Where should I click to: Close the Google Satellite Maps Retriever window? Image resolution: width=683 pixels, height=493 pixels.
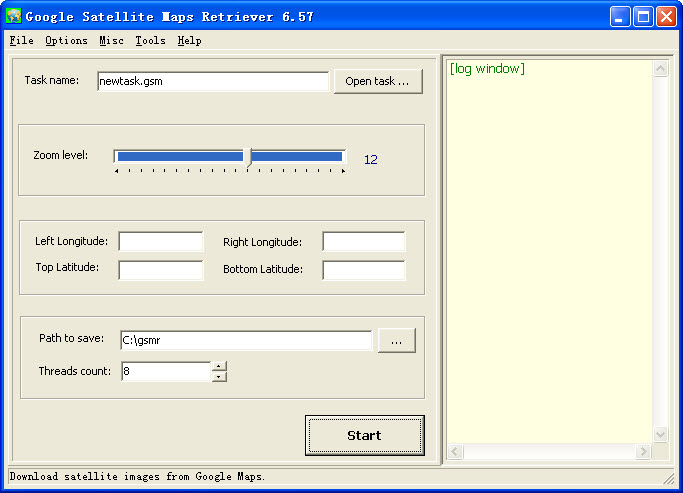pyautogui.click(x=666, y=17)
